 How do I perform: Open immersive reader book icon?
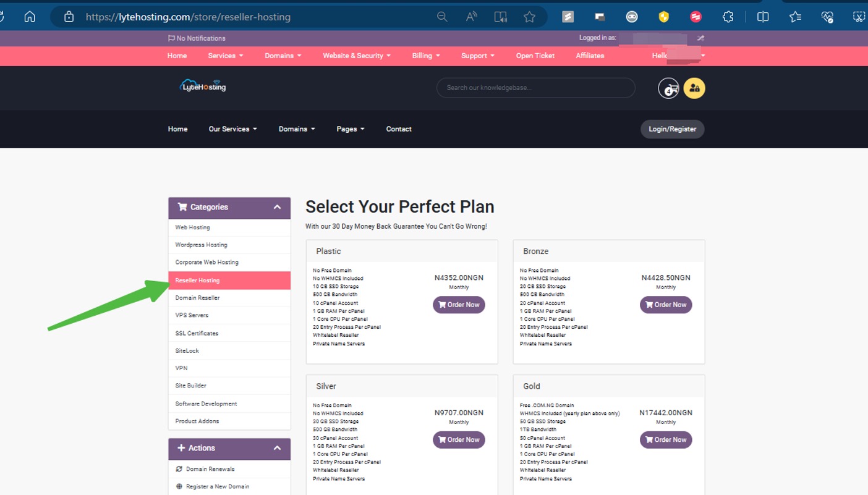(x=501, y=17)
